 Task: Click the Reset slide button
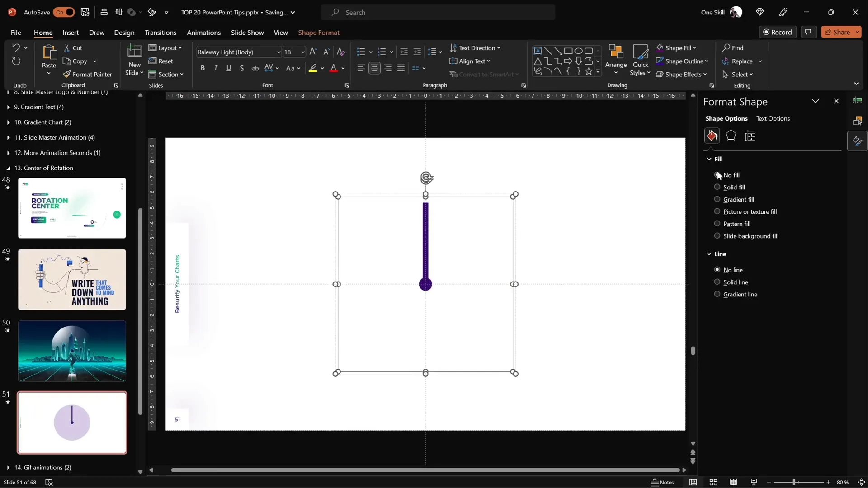tap(161, 61)
